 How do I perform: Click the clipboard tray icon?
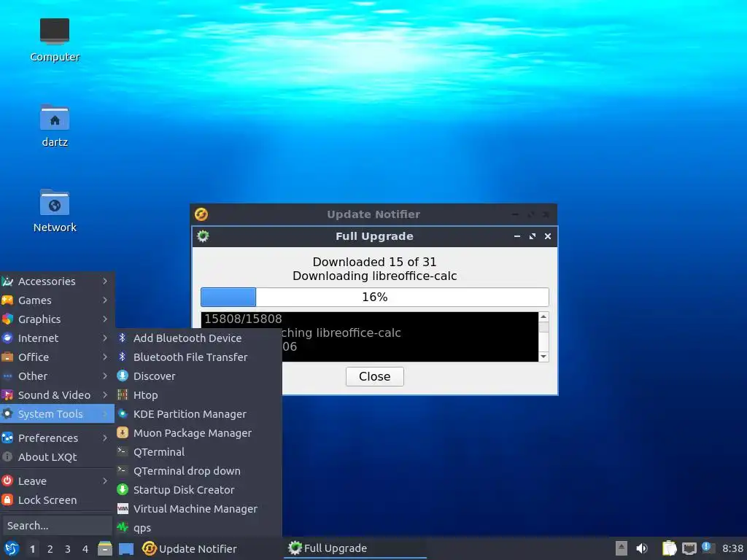(x=670, y=548)
